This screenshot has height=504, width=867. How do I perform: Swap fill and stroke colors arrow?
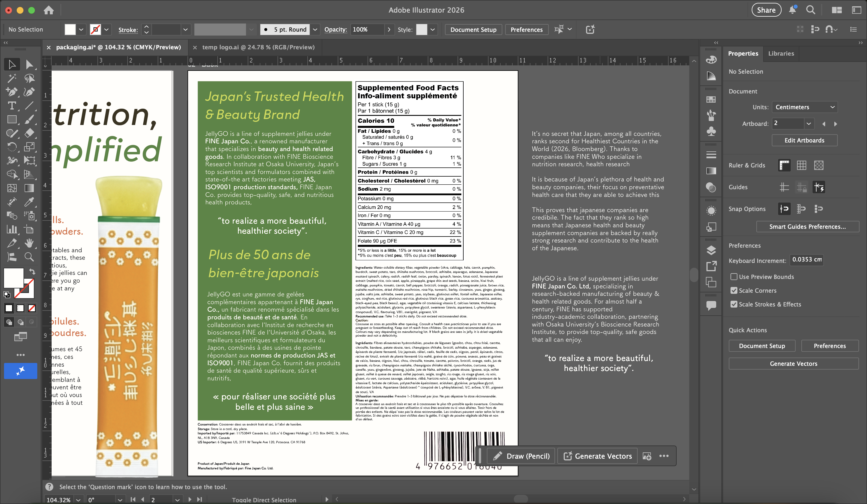tap(32, 271)
